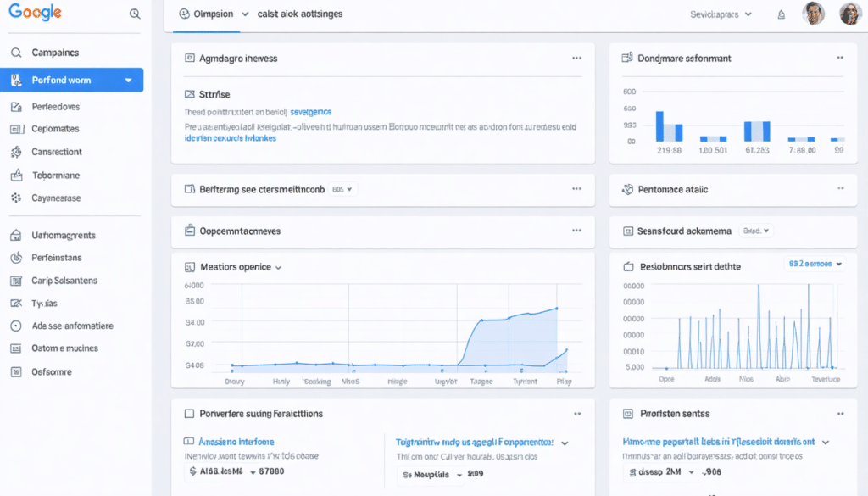Image resolution: width=868 pixels, height=496 pixels.
Task: Click the Pentomace ataiic icon
Action: [x=628, y=189]
